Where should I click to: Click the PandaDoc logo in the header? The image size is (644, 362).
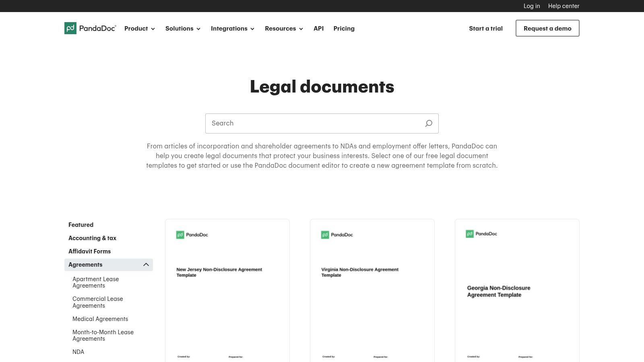[x=90, y=28]
